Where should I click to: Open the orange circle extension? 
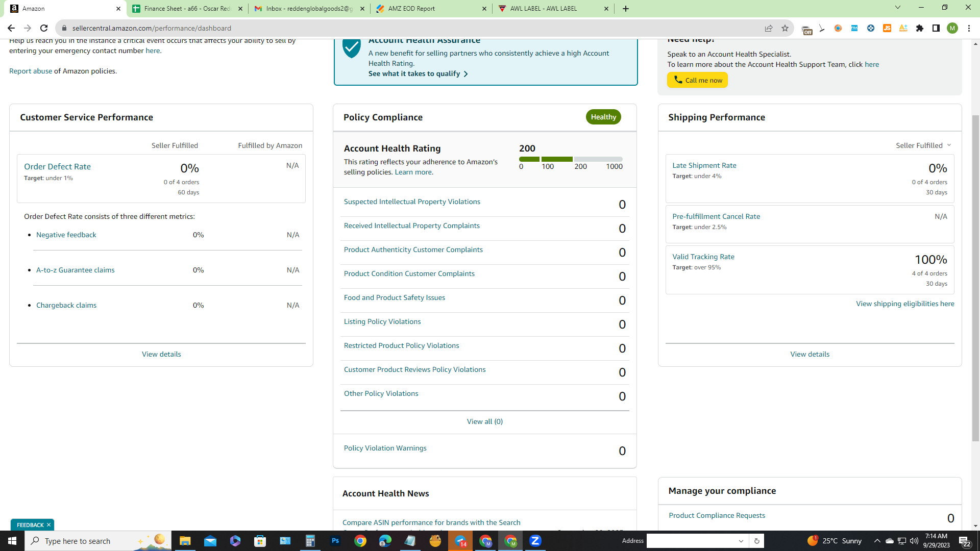coord(838,28)
